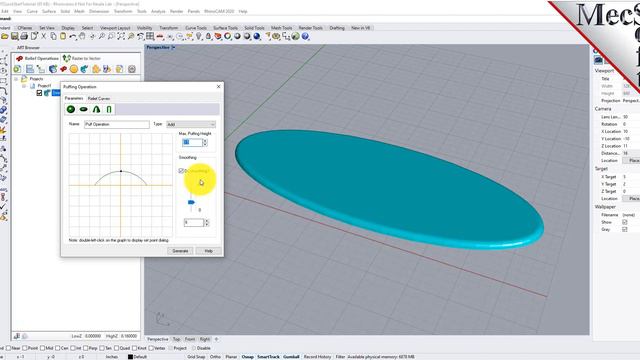
Task: Enable the Cen osnap checkbox
Action: coord(58,348)
